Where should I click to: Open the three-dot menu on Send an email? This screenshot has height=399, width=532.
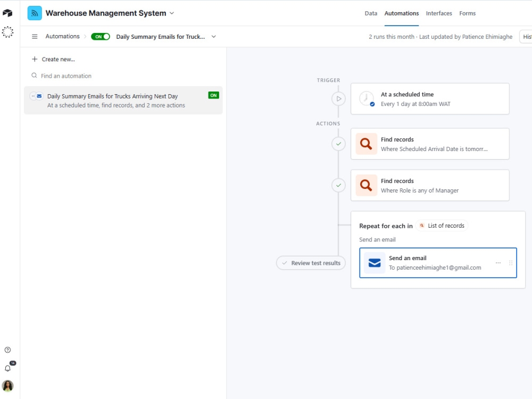498,263
